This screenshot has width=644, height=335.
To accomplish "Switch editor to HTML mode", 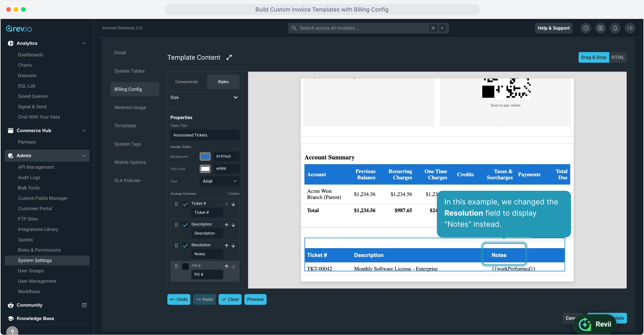I will tap(618, 57).
